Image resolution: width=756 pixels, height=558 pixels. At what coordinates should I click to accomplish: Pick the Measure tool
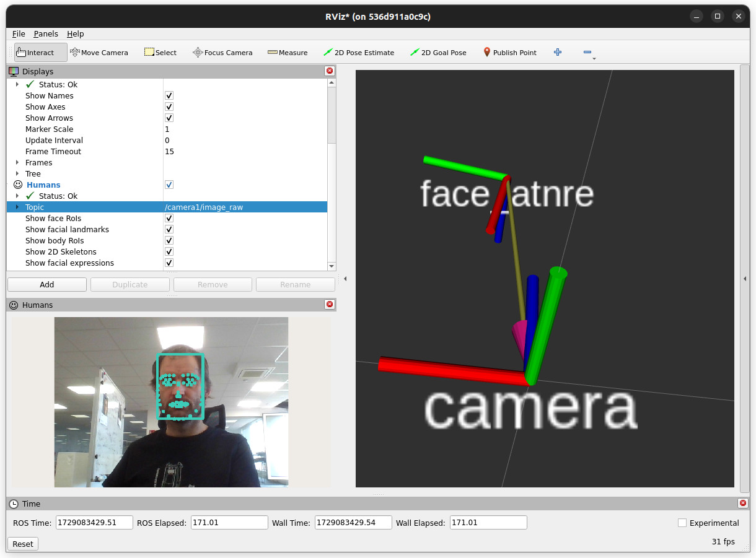[x=288, y=53]
